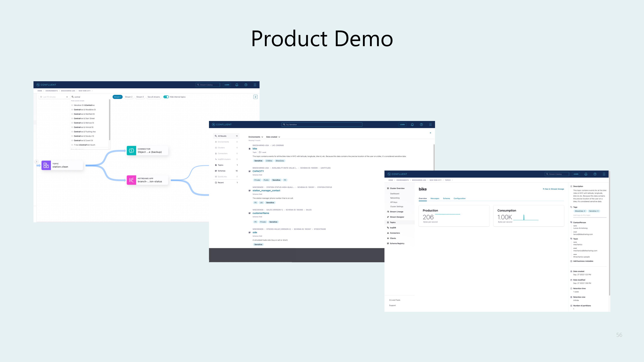The width and height of the screenshot is (644, 362).
Task: Click the Tag: Sensitive search box
Action: (322, 124)
